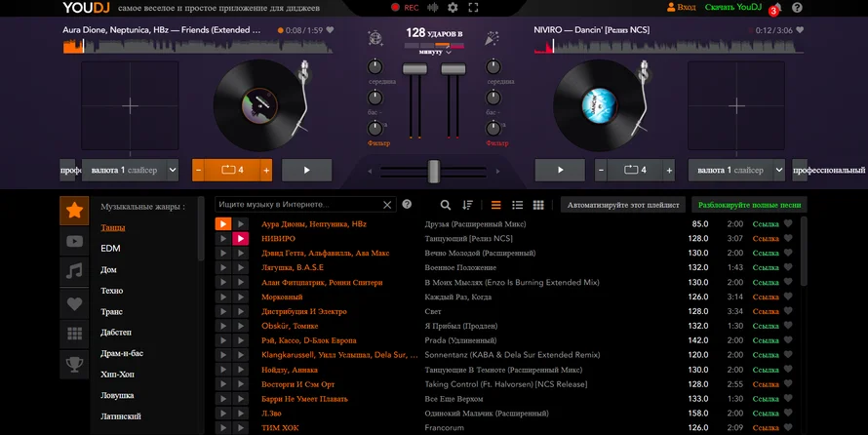Open the heart liked songs sidebar tab
The height and width of the screenshot is (435, 868).
point(74,303)
